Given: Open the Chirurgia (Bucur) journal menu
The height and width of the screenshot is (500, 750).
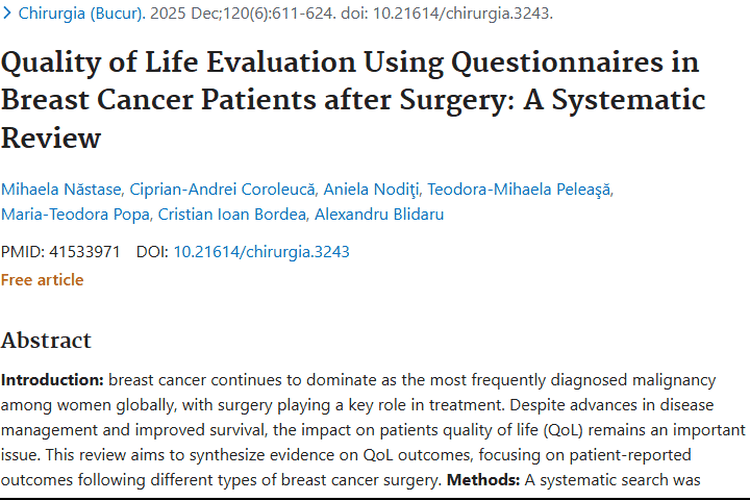Looking at the screenshot, I should tap(82, 15).
